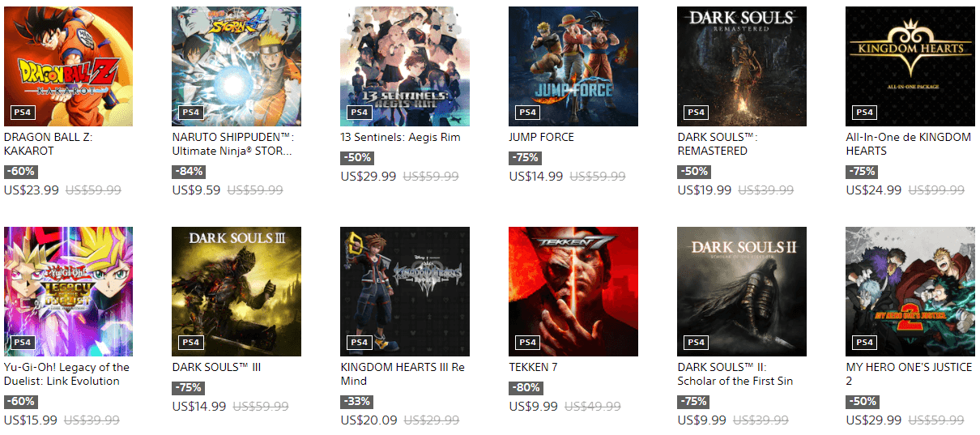Click the PS4 badge on the Dark Souls III cover
Screen dimensions: 980x435
190,343
